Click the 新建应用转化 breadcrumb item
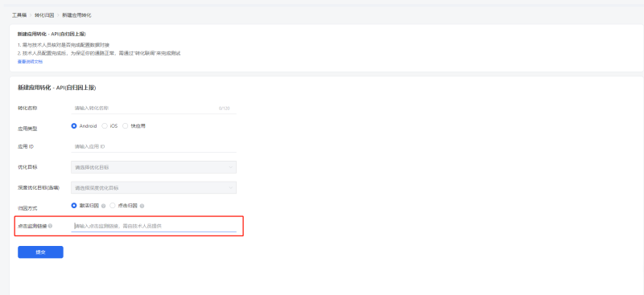Screen dimensions: 644x295 (x=76, y=15)
